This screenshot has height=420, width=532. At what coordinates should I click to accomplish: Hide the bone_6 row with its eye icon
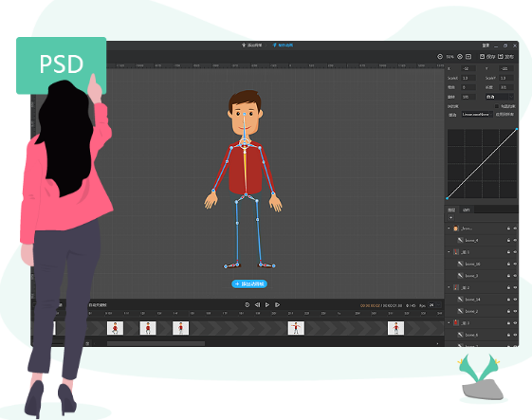[515, 335]
